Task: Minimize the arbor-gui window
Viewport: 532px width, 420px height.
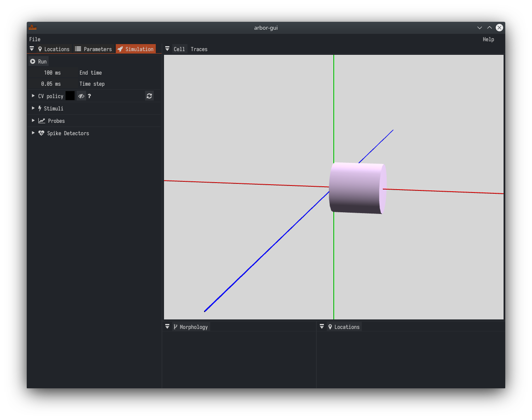Action: pos(480,28)
